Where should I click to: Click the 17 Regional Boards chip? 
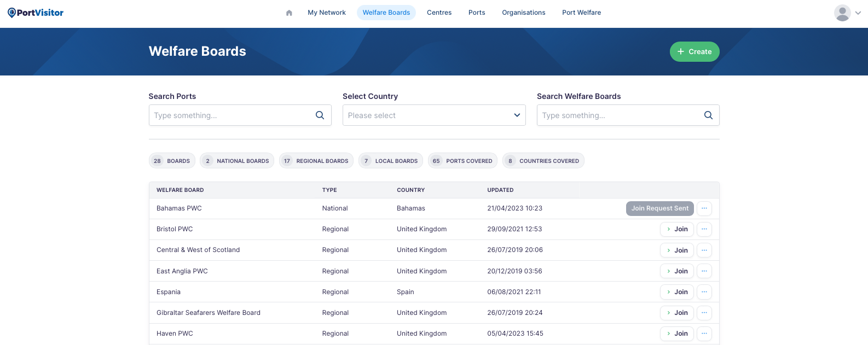click(x=316, y=161)
